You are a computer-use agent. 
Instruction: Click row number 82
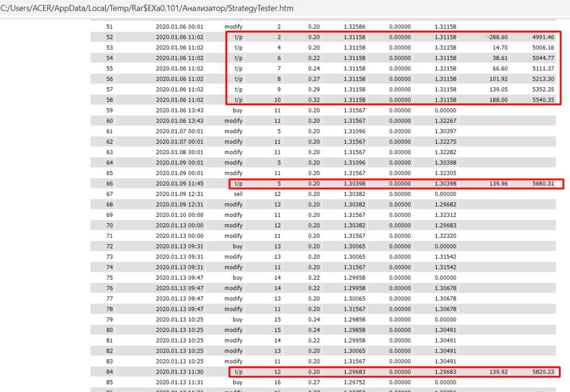coord(109,351)
